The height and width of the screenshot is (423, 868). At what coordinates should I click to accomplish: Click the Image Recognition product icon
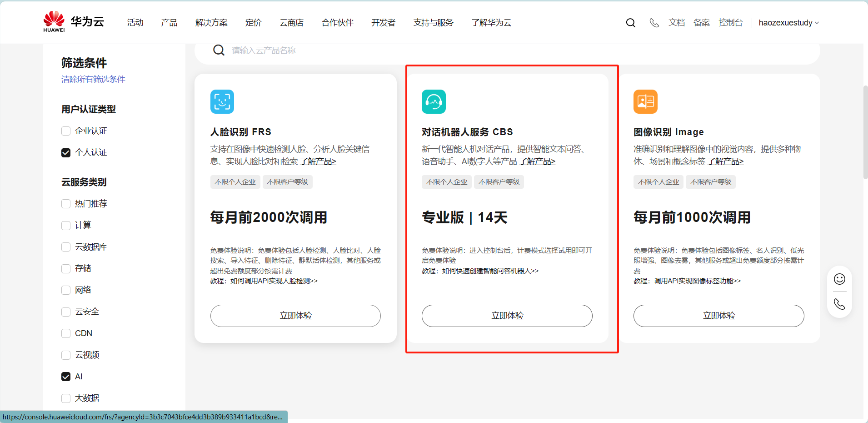[645, 101]
